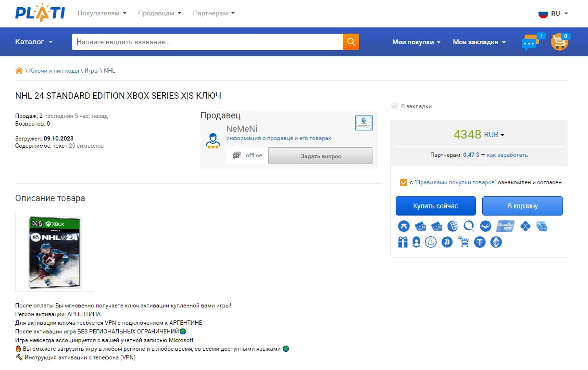Click the seller avatar icon with stars
The image size is (588, 370).
pos(213,140)
